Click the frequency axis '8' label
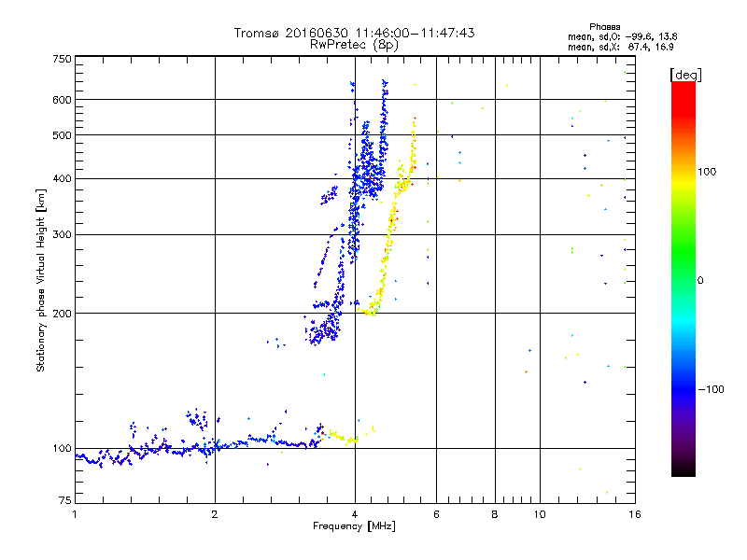 (x=495, y=514)
